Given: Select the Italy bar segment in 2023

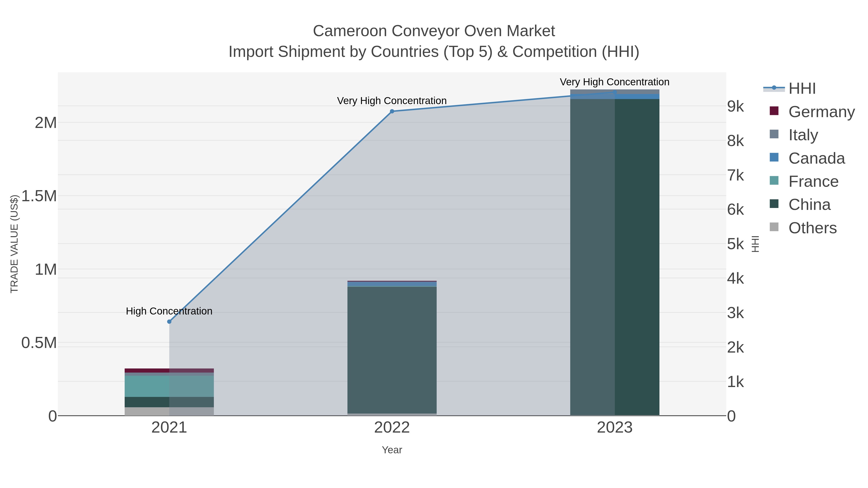Looking at the screenshot, I should [x=615, y=92].
